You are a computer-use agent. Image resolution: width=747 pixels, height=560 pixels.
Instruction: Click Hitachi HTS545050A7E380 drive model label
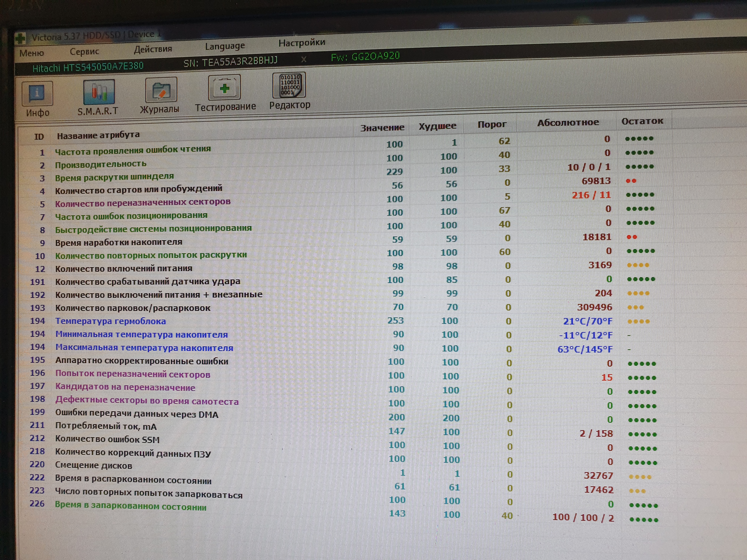click(x=88, y=67)
